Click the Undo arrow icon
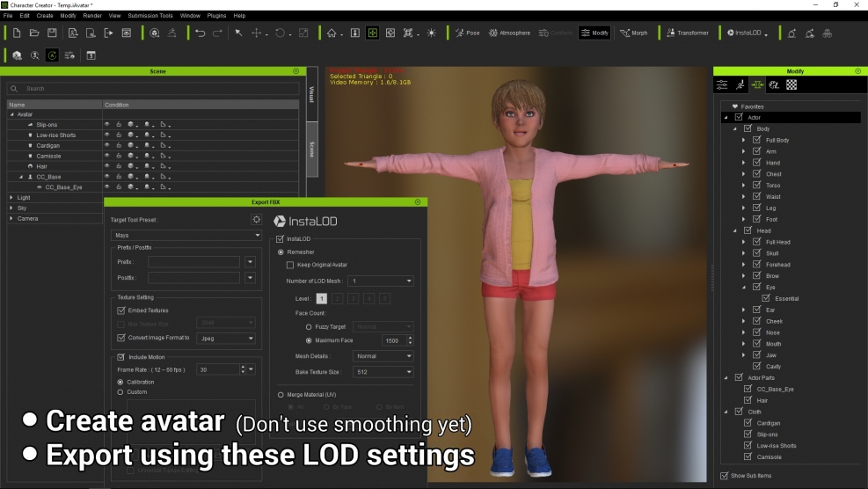Screen dimensions: 868x489 tap(201, 33)
